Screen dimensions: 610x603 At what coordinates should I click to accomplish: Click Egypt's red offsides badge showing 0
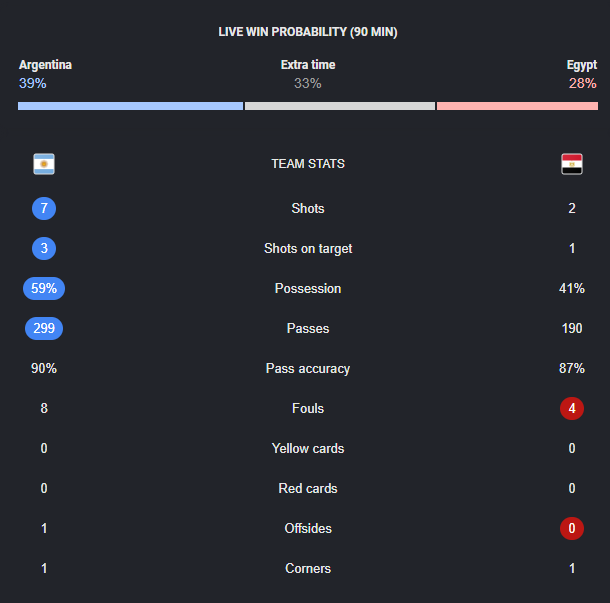coord(572,528)
